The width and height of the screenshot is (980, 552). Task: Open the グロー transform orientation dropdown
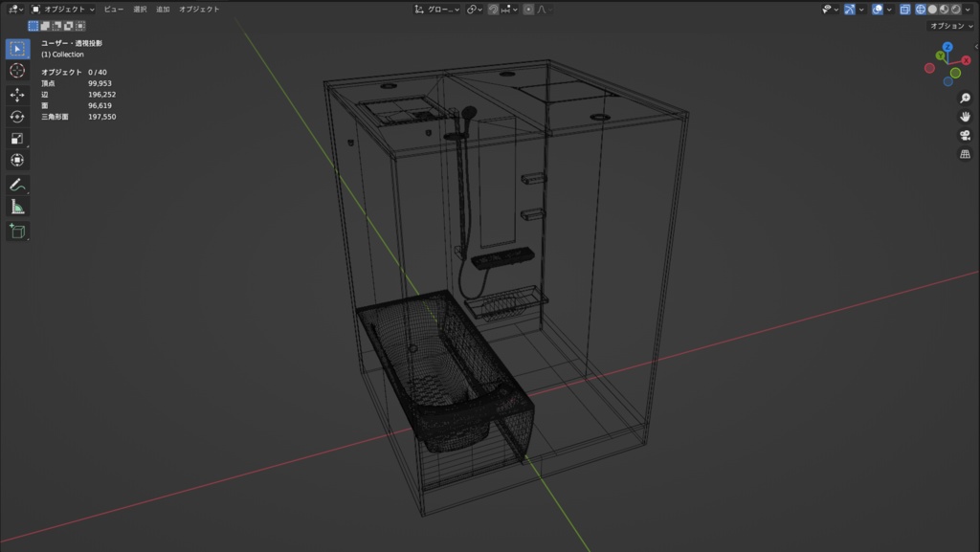pyautogui.click(x=436, y=10)
